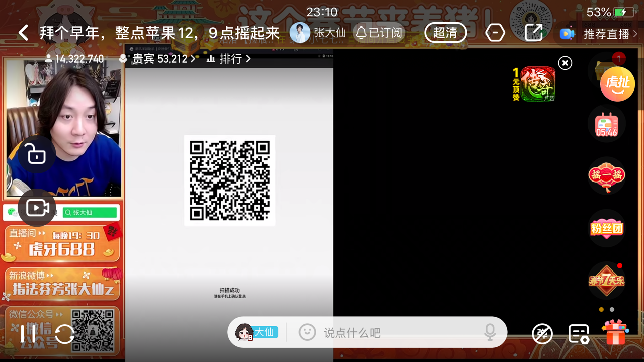
Task: Go back using the left arrow
Action: point(23,33)
